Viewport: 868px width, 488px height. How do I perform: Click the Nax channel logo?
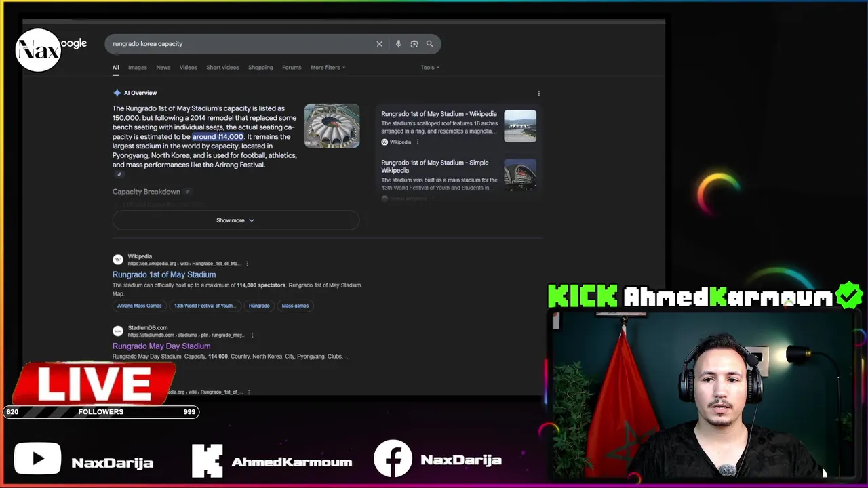(38, 50)
